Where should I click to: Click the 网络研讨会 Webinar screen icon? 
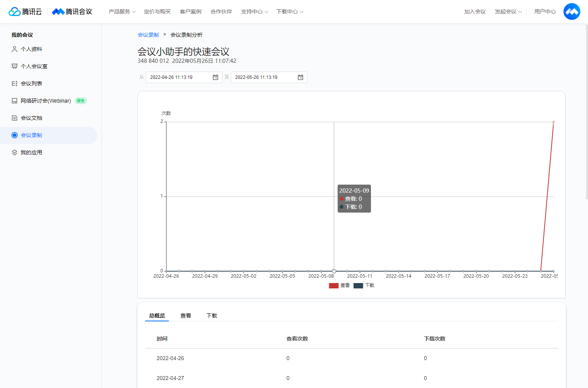pyautogui.click(x=15, y=101)
